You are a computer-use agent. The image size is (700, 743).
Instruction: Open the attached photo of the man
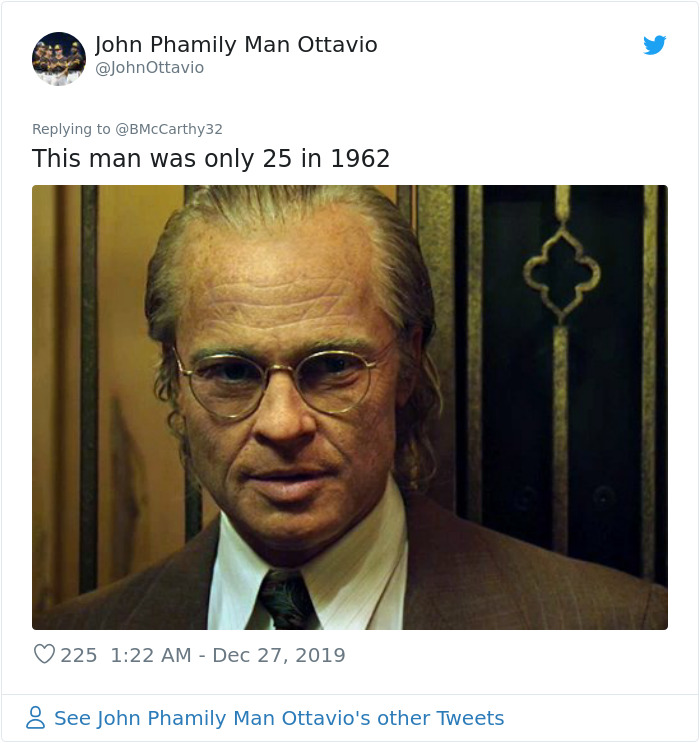pyautogui.click(x=350, y=407)
